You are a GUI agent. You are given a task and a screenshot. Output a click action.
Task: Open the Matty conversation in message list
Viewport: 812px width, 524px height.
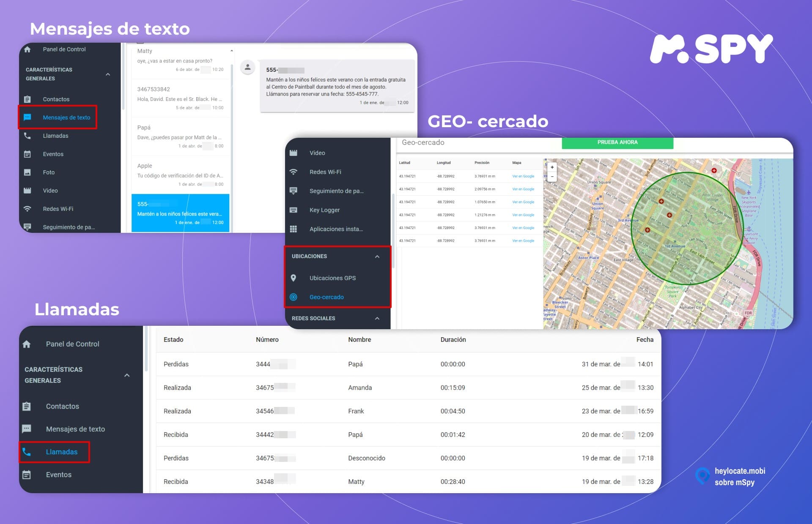pos(181,60)
